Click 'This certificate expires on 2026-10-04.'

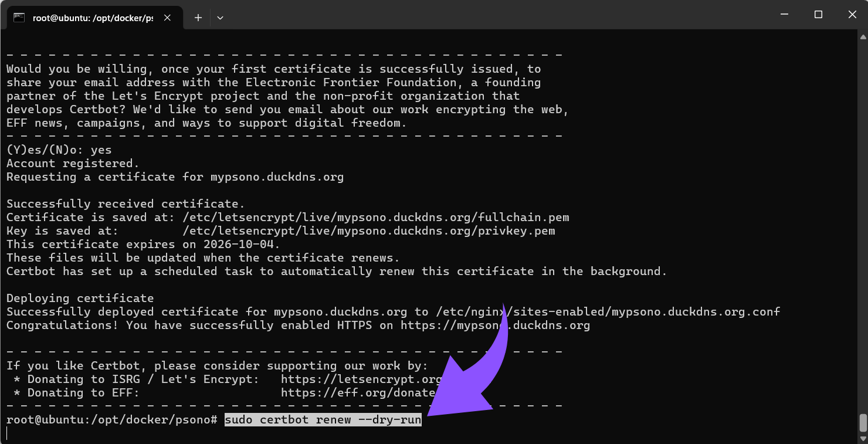pyautogui.click(x=144, y=245)
